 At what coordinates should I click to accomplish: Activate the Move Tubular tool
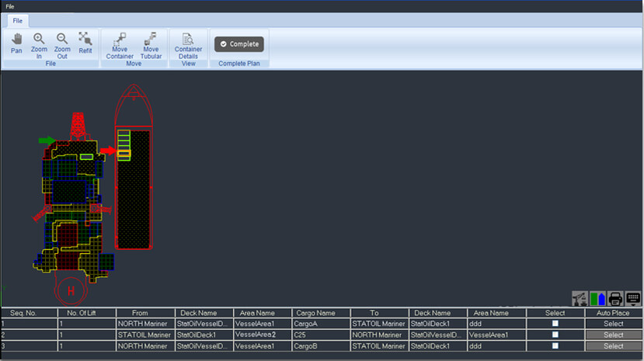point(151,46)
